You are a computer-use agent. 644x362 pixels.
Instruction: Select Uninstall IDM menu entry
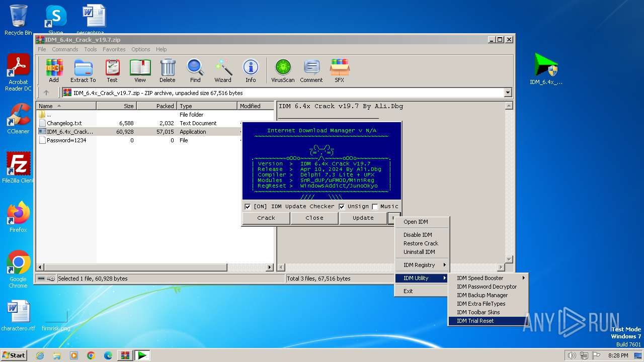click(422, 252)
